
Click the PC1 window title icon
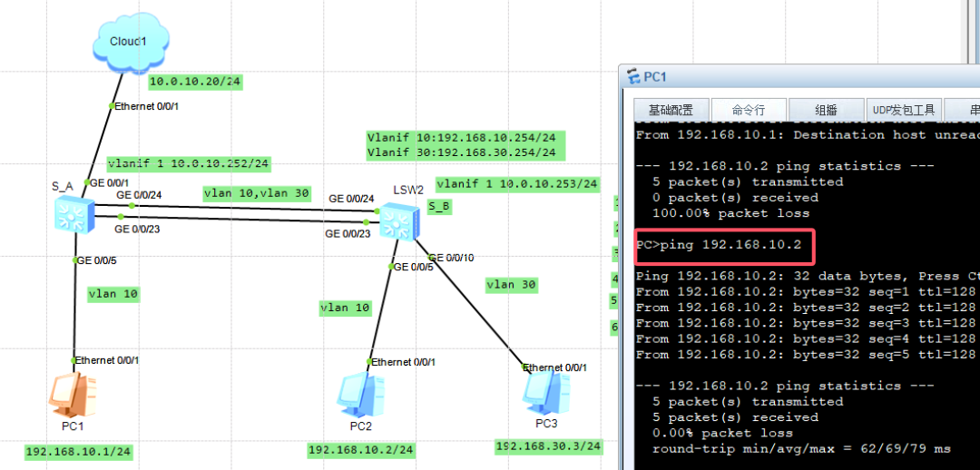[x=633, y=77]
